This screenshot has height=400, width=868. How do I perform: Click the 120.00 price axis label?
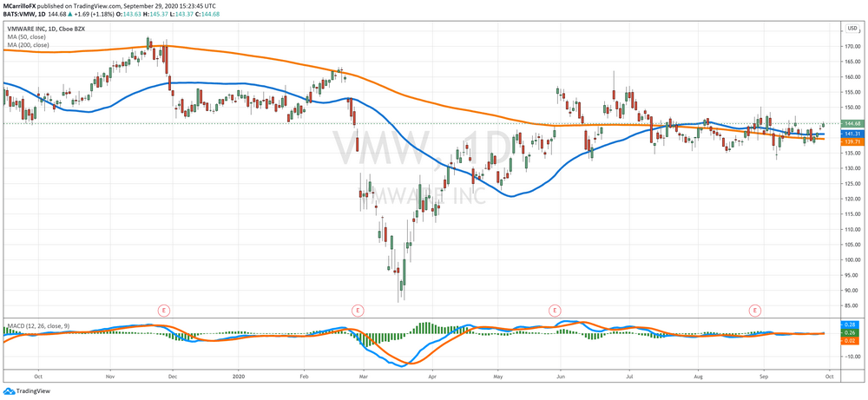pos(853,199)
